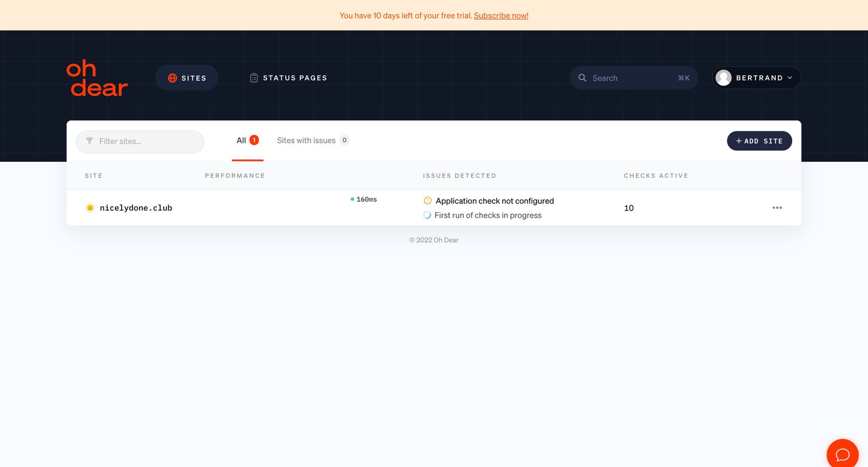868x467 pixels.
Task: Open the Sites navigation tab
Action: tap(187, 78)
